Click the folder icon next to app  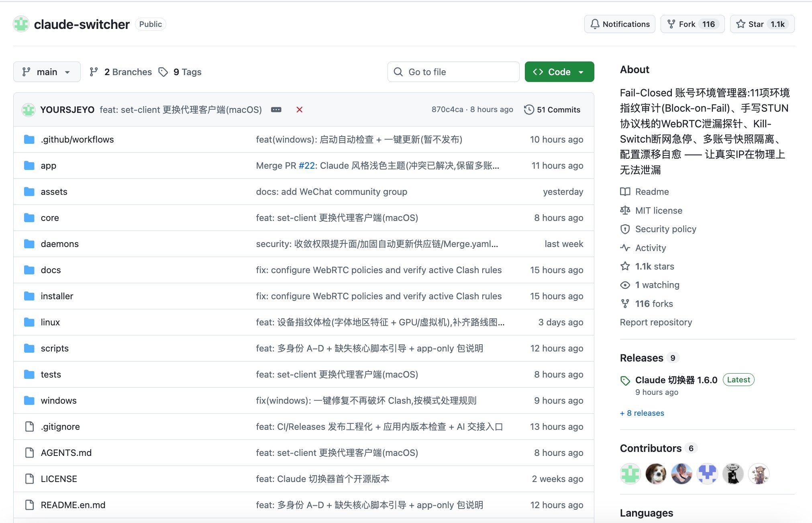29,165
